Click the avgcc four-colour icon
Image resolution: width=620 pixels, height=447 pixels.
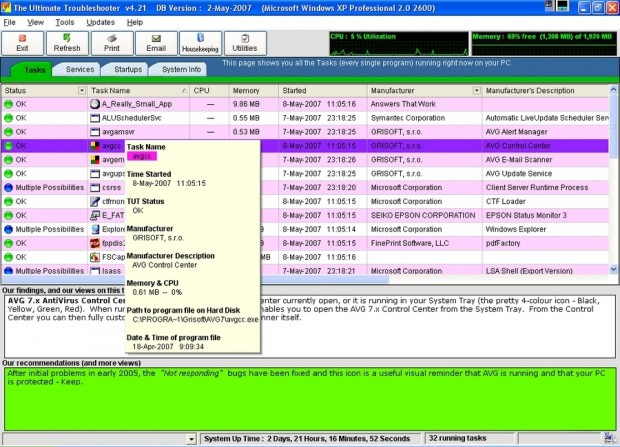point(95,146)
